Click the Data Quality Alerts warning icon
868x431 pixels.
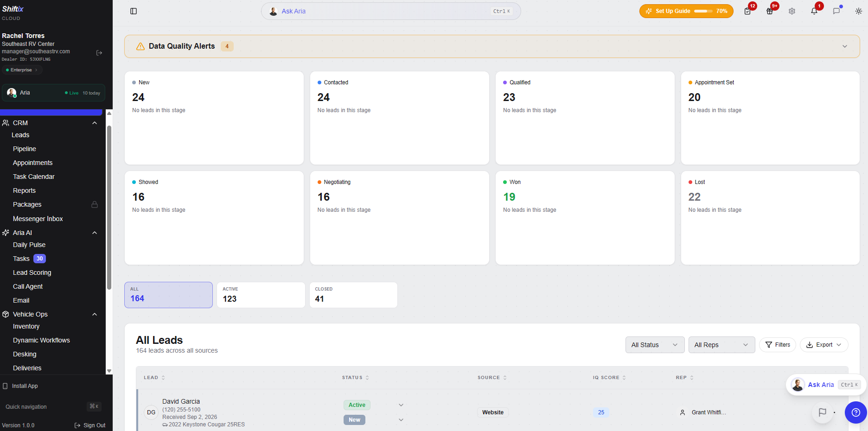coord(140,46)
